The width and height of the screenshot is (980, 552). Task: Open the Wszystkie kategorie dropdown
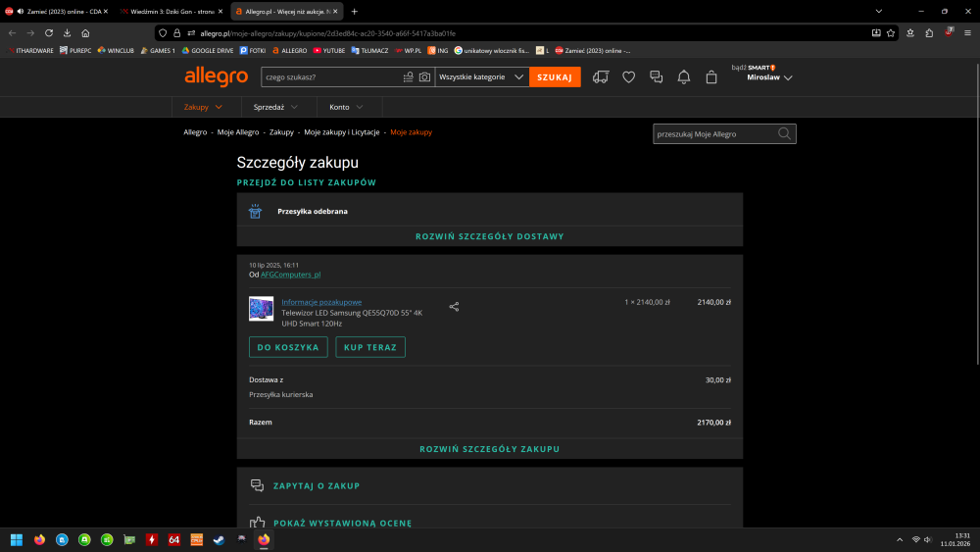click(481, 76)
